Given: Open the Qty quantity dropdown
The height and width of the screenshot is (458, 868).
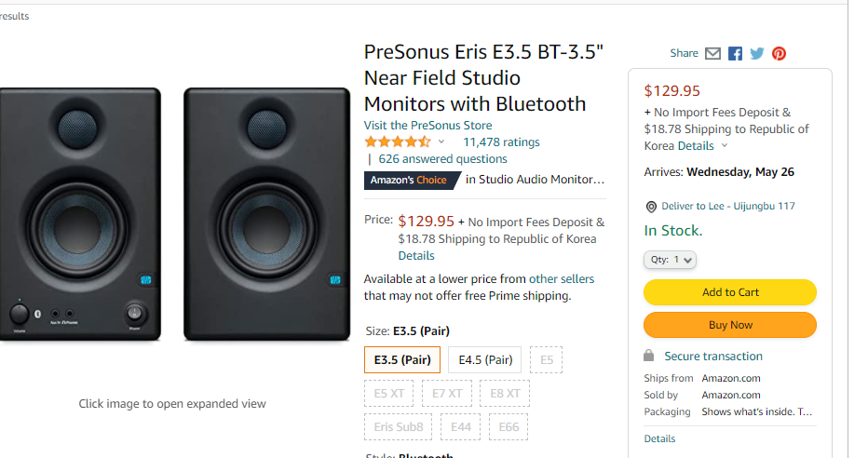Looking at the screenshot, I should click(x=670, y=261).
